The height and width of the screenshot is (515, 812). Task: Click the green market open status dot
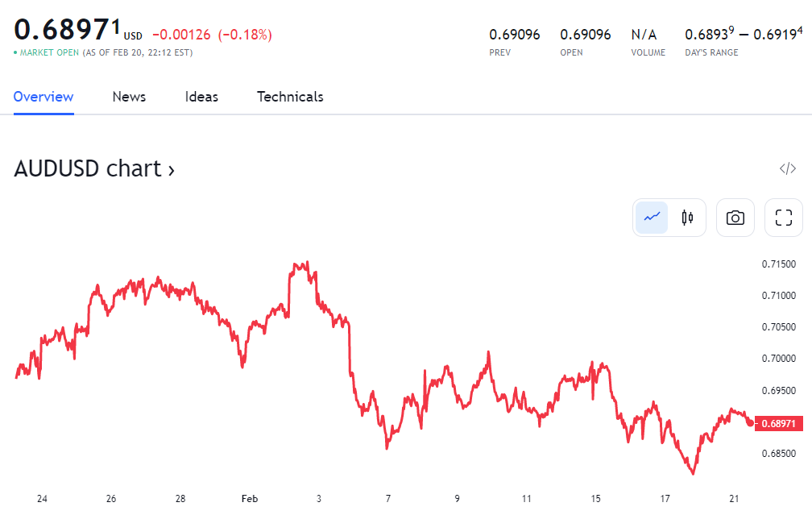15,53
